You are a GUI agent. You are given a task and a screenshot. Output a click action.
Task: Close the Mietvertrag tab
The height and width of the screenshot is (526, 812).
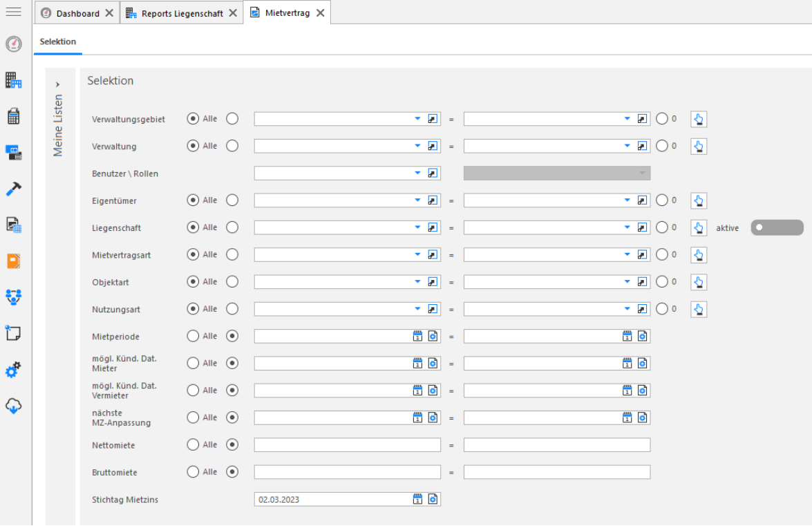[x=321, y=13]
